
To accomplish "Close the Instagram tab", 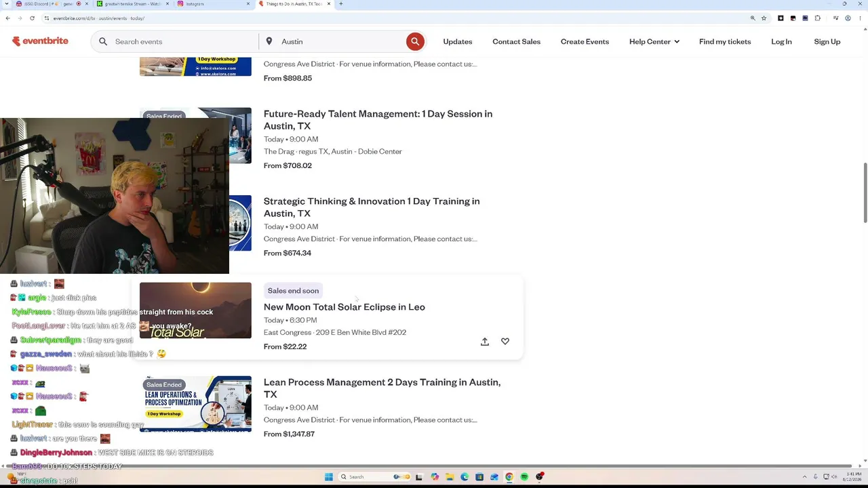I will pyautogui.click(x=248, y=4).
